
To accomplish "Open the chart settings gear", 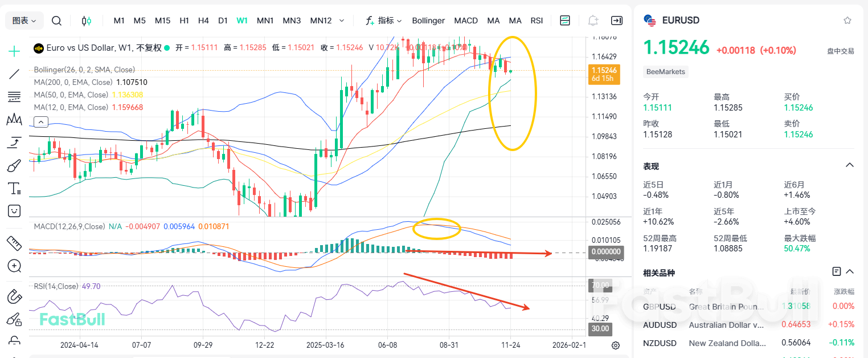I will (x=615, y=345).
